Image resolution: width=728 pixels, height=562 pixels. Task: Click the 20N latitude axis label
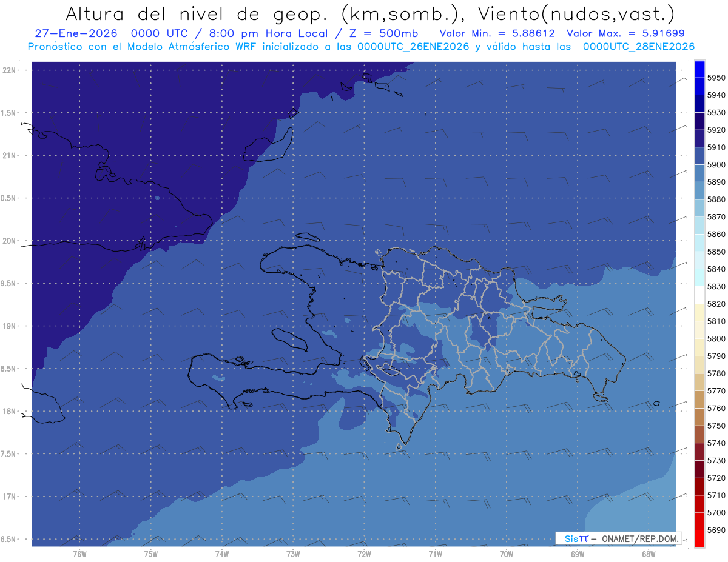click(10, 241)
